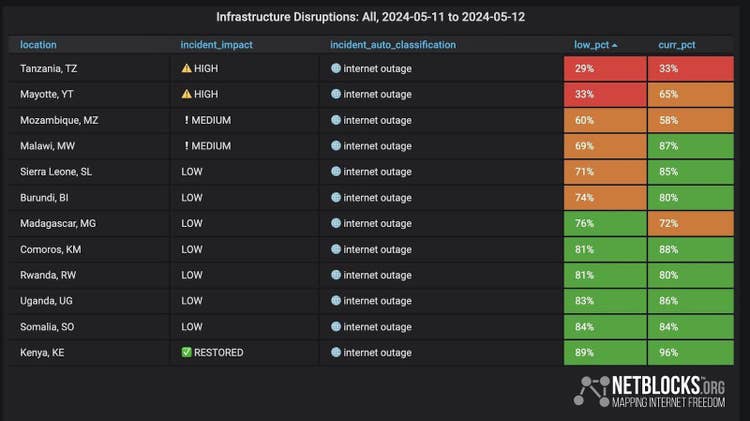Select the Madagascar, MG location cell
The height and width of the screenshot is (421, 750).
pyautogui.click(x=58, y=223)
